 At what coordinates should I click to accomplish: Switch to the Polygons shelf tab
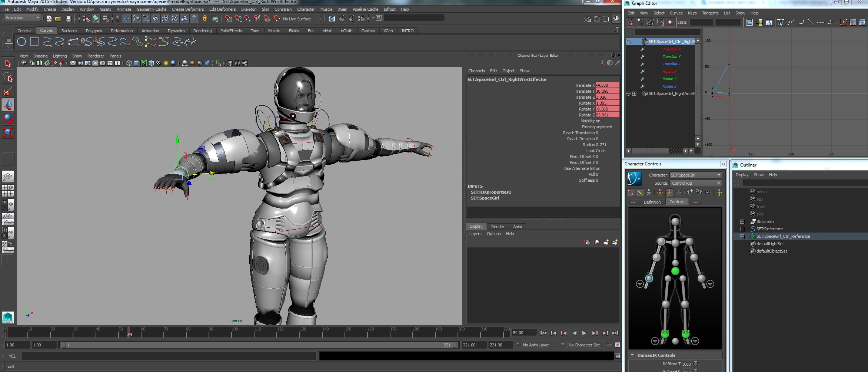[x=94, y=31]
